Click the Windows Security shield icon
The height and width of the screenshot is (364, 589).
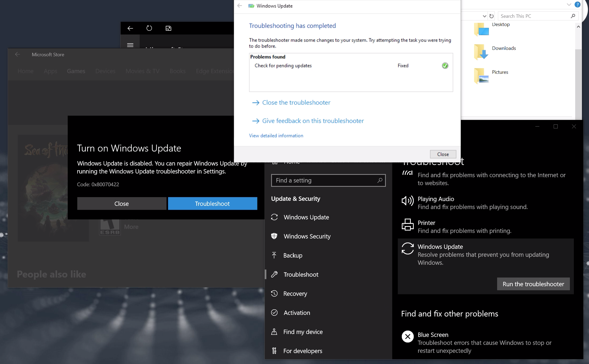(274, 236)
